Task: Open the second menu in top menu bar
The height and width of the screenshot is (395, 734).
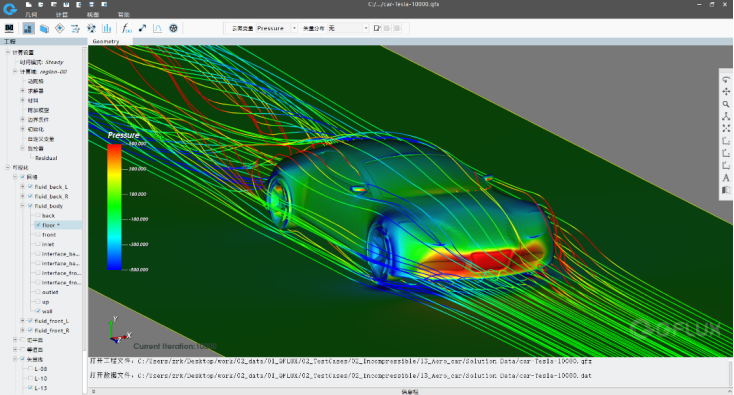Action: 62,15
